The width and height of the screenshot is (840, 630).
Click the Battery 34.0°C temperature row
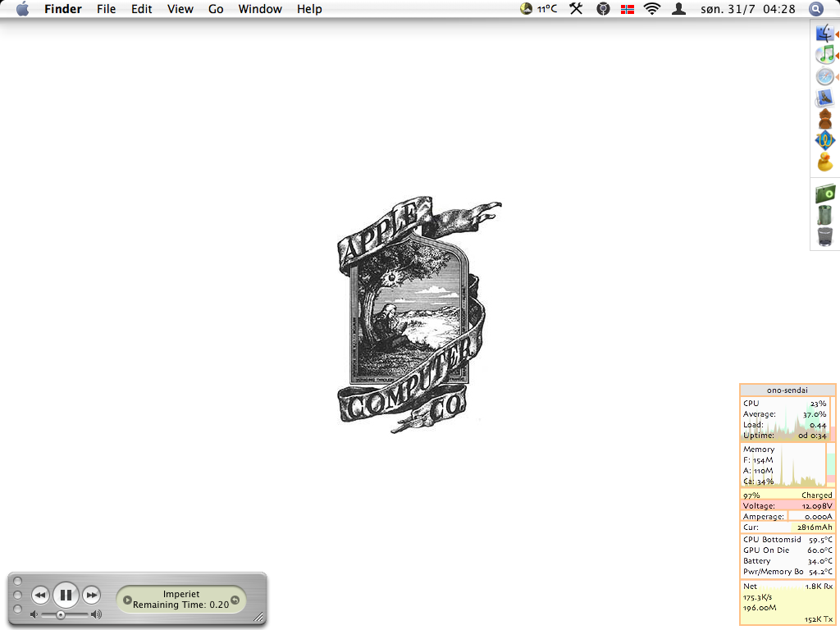pyautogui.click(x=787, y=561)
